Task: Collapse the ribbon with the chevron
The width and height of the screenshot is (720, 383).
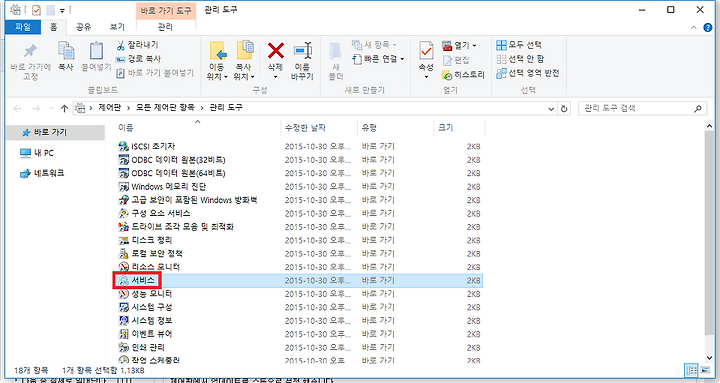Action: point(694,28)
